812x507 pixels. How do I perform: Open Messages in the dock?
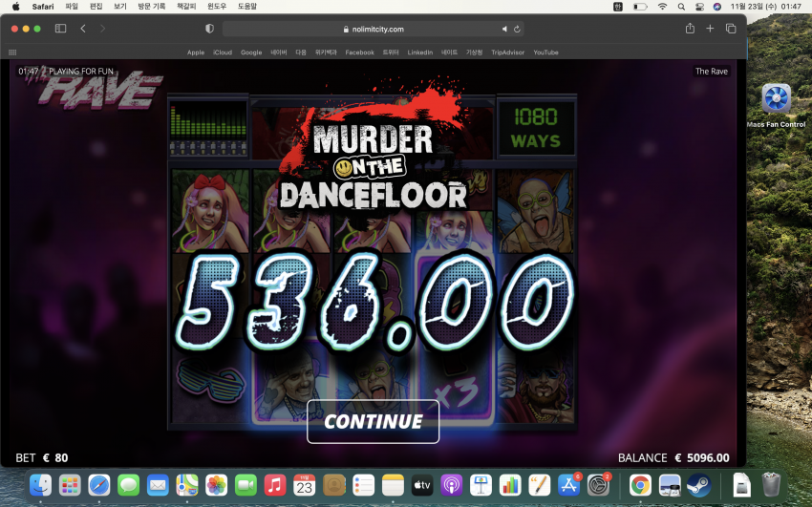(x=128, y=485)
